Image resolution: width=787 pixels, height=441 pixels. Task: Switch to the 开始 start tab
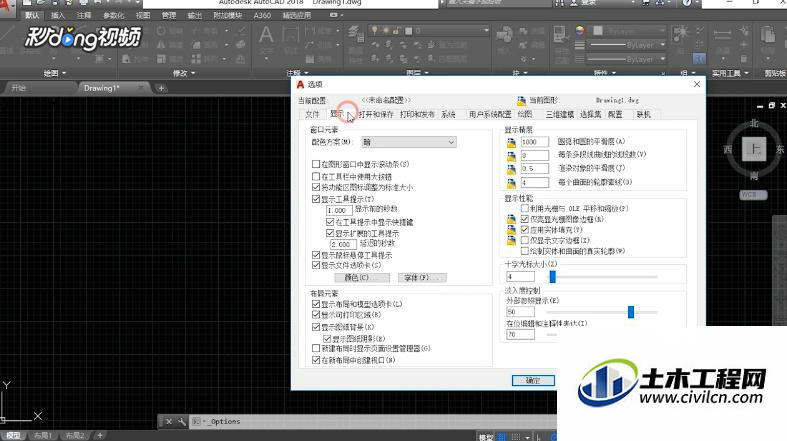tap(19, 88)
